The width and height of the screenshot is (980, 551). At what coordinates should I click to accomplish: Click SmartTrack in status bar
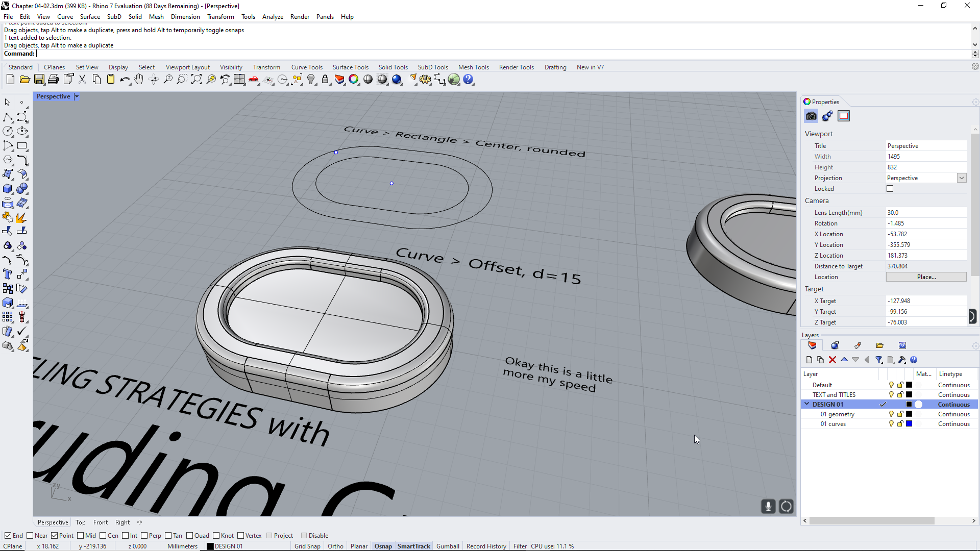tap(414, 546)
